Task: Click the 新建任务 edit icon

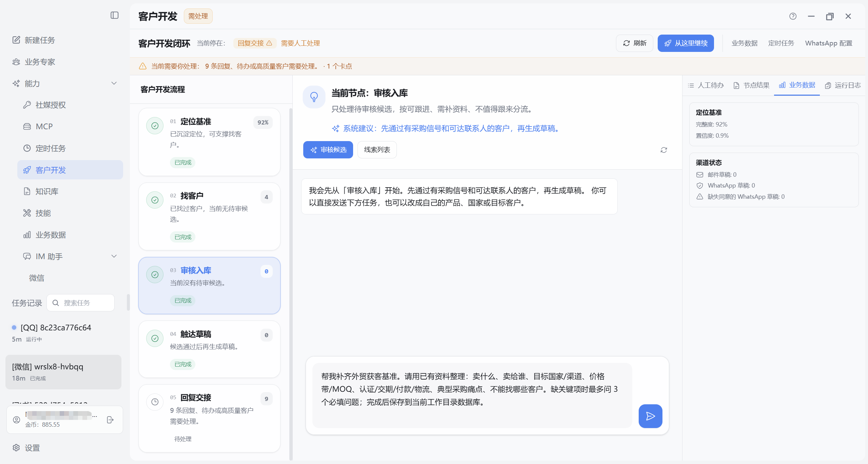Action: coord(16,40)
